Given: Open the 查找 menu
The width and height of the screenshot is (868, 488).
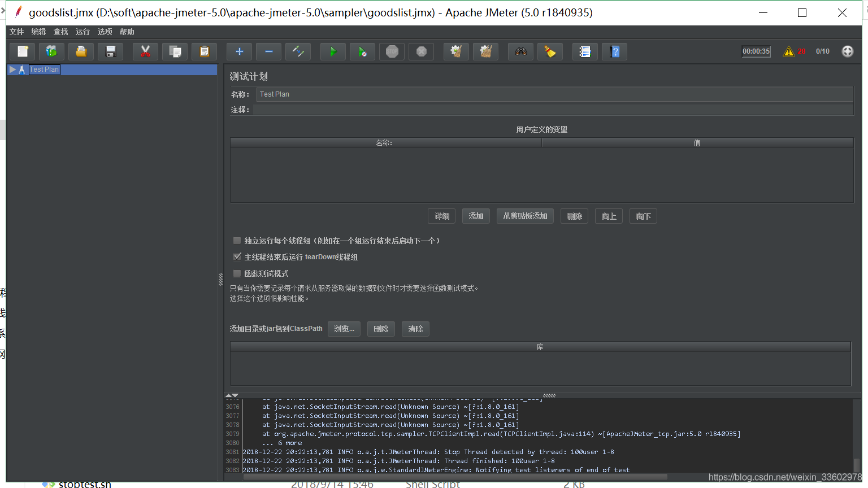Looking at the screenshot, I should click(61, 32).
